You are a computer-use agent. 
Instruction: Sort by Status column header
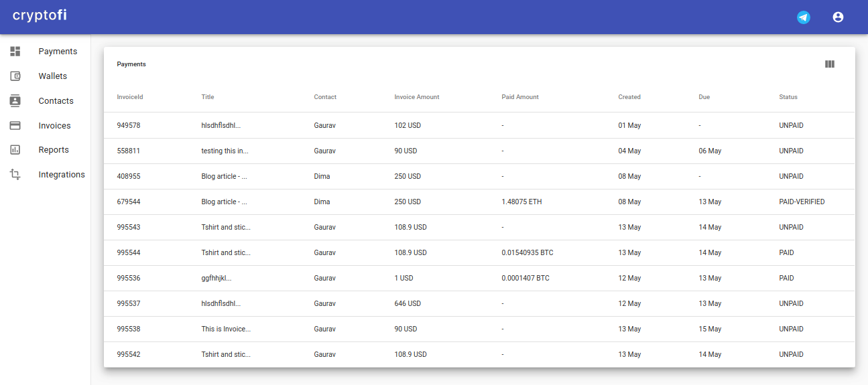point(788,97)
